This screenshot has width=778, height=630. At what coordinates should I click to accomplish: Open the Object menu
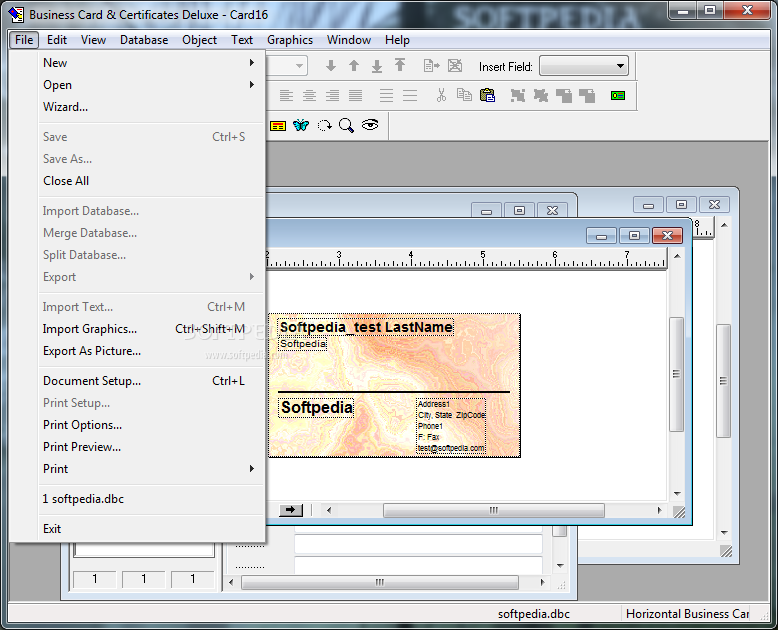point(199,40)
